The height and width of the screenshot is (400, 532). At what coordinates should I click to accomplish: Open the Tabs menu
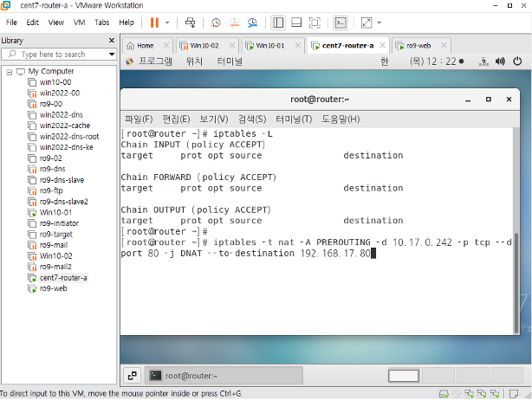pyautogui.click(x=101, y=23)
